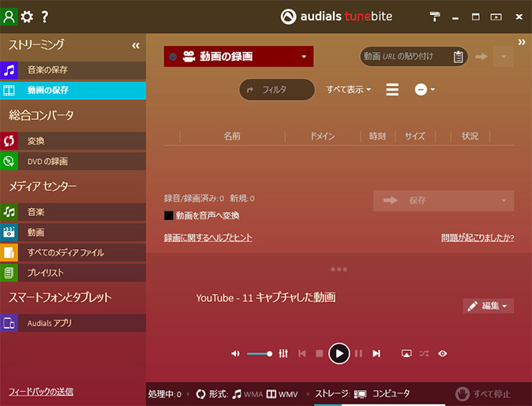Screen dimensions: 532x406
Task: Click the three dots panel handle
Action: click(339, 270)
